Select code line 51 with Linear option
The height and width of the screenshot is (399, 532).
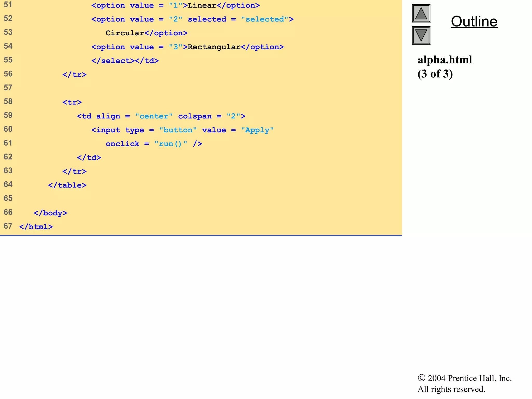tap(176, 5)
